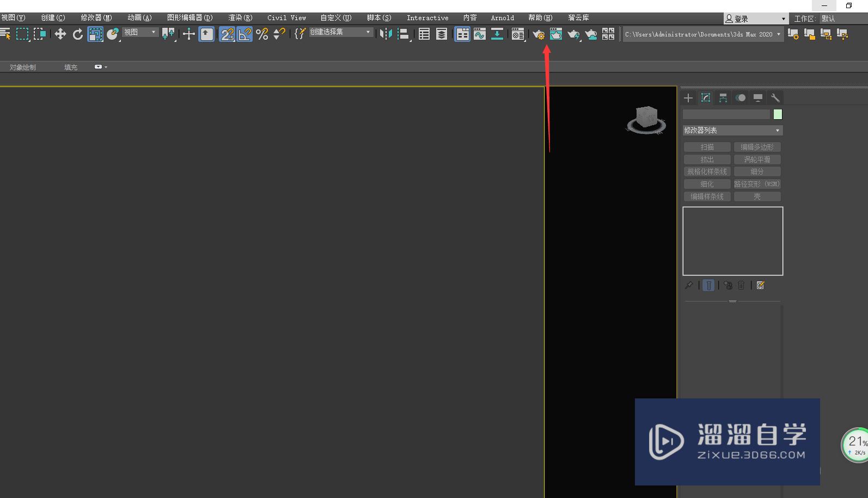Open the Autodesk A360 gallery icon
The width and height of the screenshot is (868, 498).
point(608,34)
